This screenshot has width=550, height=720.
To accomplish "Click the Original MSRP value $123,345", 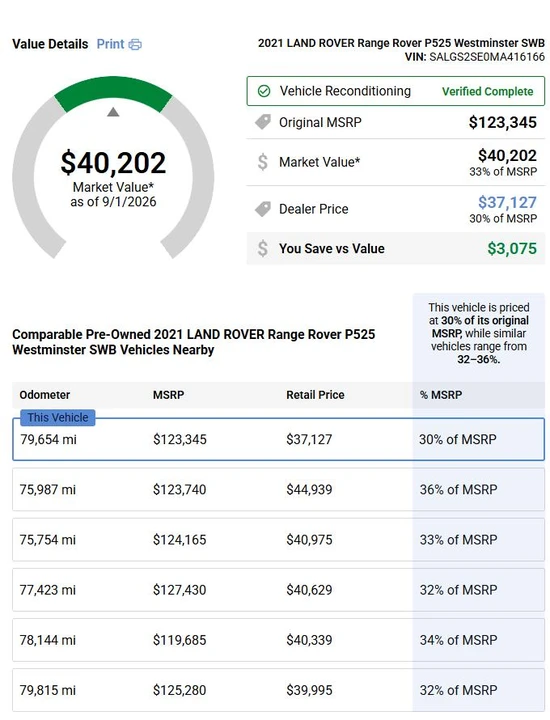I will coord(503,123).
